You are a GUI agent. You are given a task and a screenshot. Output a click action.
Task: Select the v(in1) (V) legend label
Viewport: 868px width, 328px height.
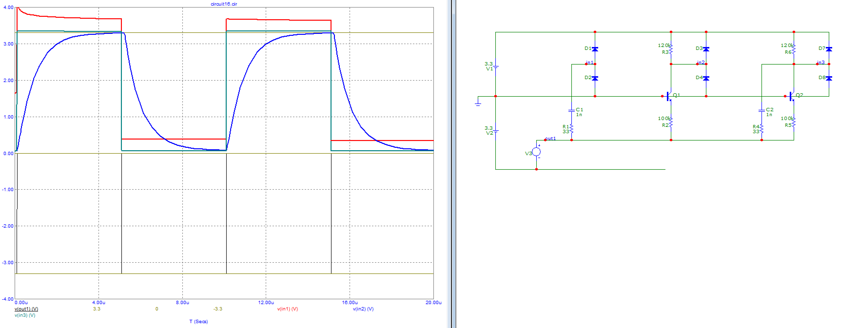287,309
